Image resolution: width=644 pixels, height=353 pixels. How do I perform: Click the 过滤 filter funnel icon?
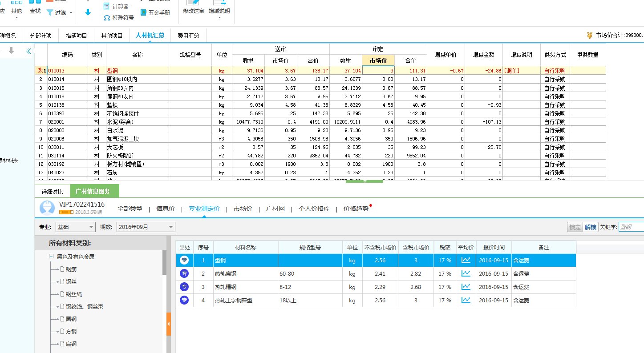point(50,13)
